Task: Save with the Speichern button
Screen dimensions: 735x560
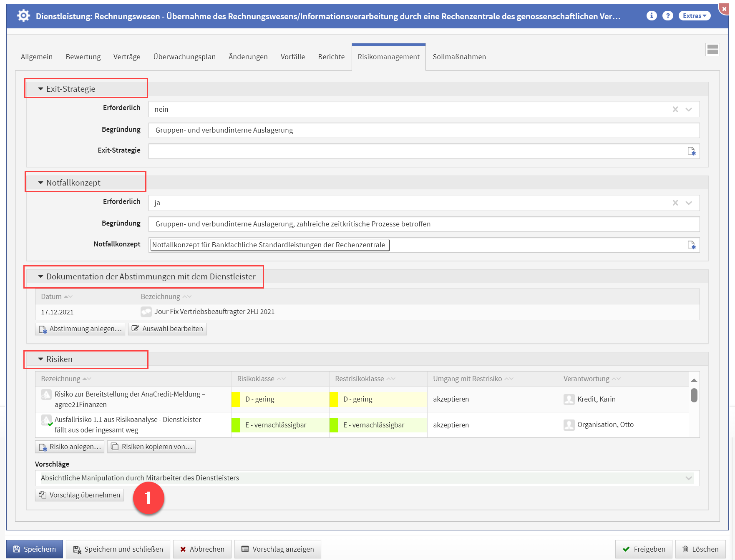Action: click(x=35, y=549)
